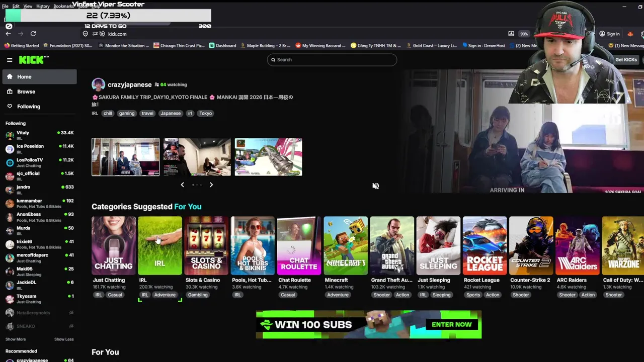Open the Getting Started bookmark

[x=22, y=45]
